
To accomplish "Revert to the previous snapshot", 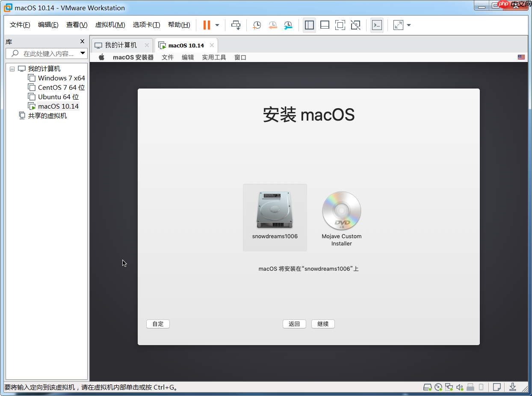I will click(272, 25).
